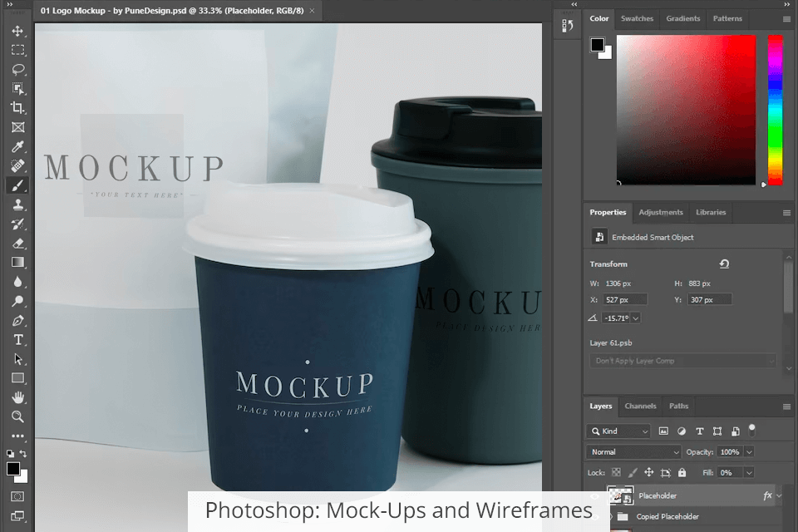Toggle the pixel layer filter
The width and height of the screenshot is (798, 532).
click(663, 431)
